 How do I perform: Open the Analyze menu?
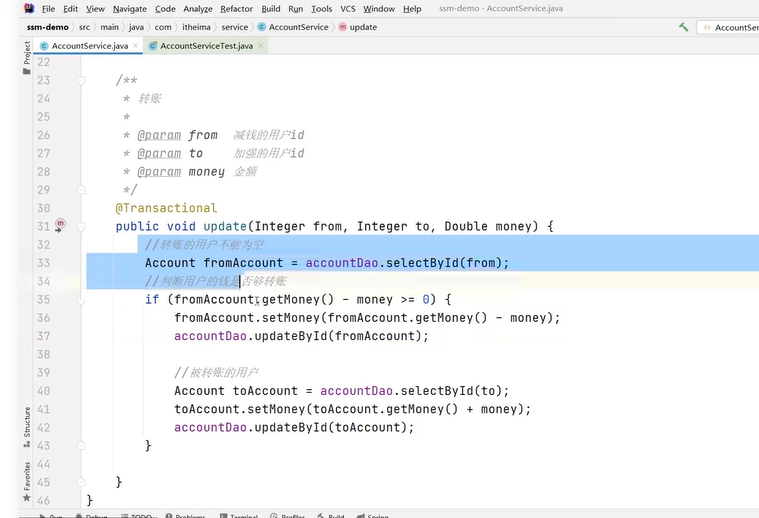tap(197, 9)
